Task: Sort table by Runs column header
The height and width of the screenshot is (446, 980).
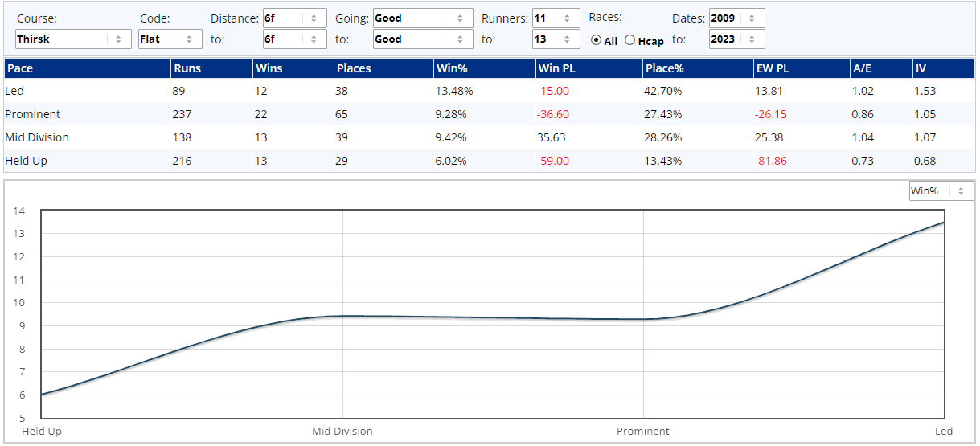Action: click(187, 68)
